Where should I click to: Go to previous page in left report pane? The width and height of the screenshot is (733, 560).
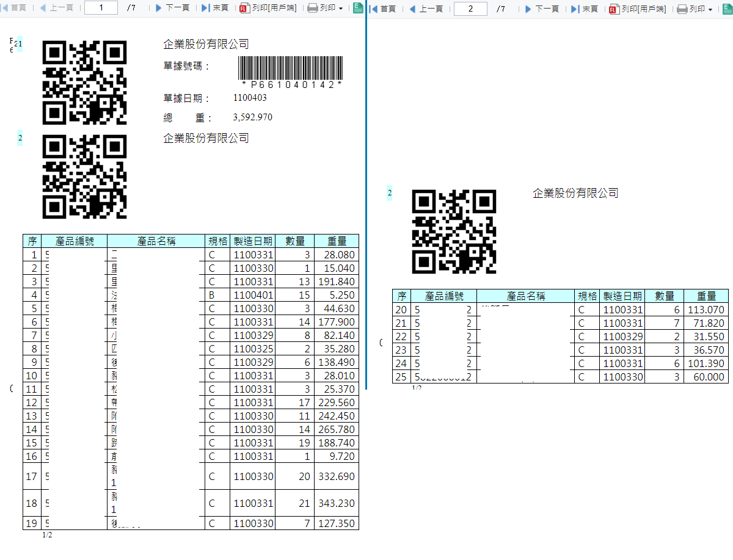[57, 9]
